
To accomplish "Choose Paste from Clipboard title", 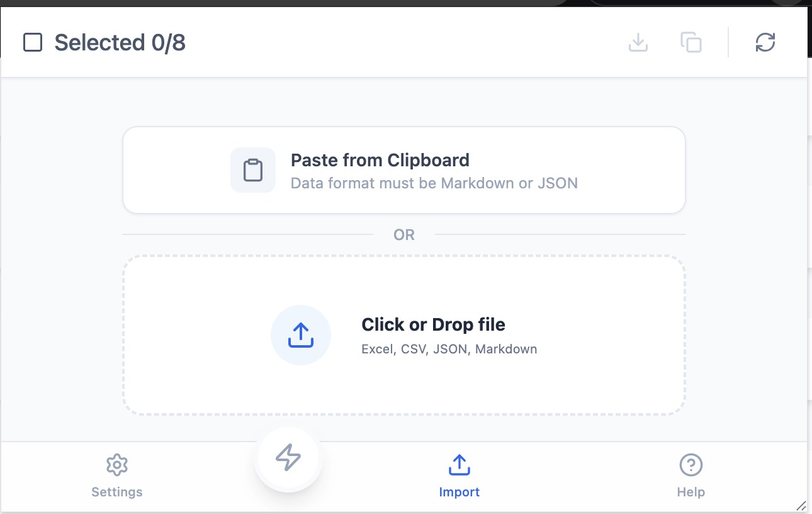I will pyautogui.click(x=380, y=160).
